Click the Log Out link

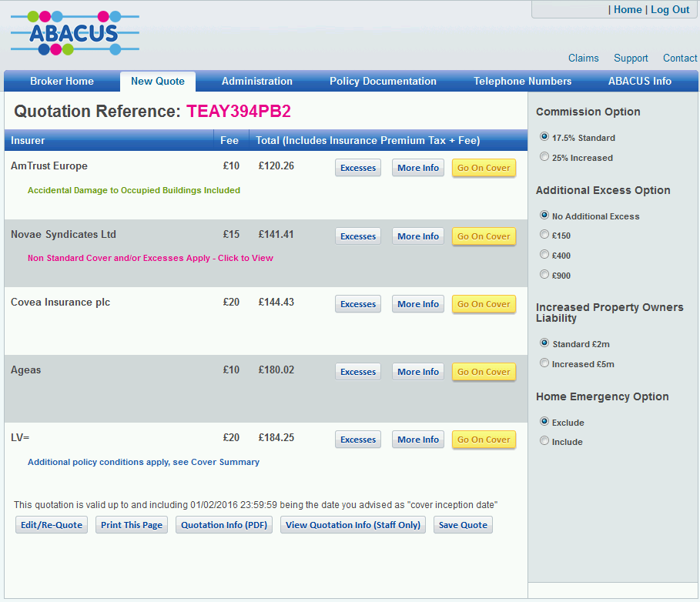(x=670, y=10)
